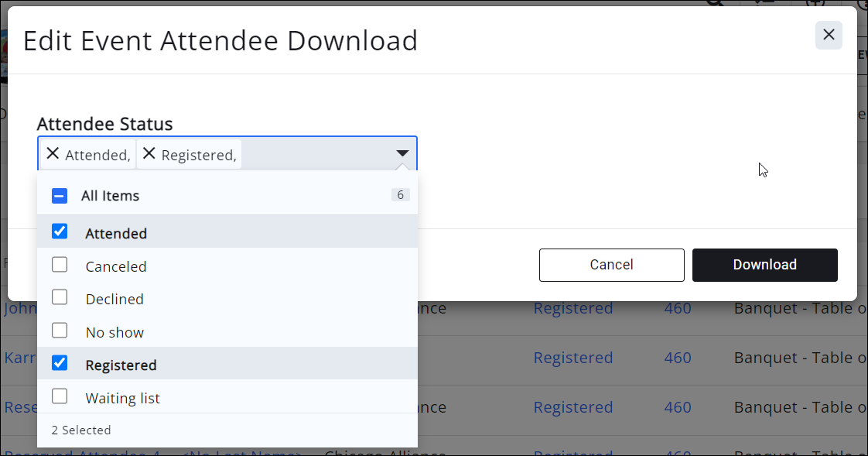Screen dimensions: 868x456
Task: Click the Download button
Action: tap(764, 265)
